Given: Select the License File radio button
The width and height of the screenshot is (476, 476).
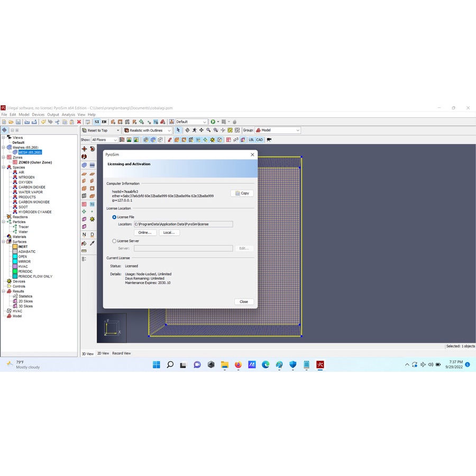Looking at the screenshot, I should [x=114, y=217].
